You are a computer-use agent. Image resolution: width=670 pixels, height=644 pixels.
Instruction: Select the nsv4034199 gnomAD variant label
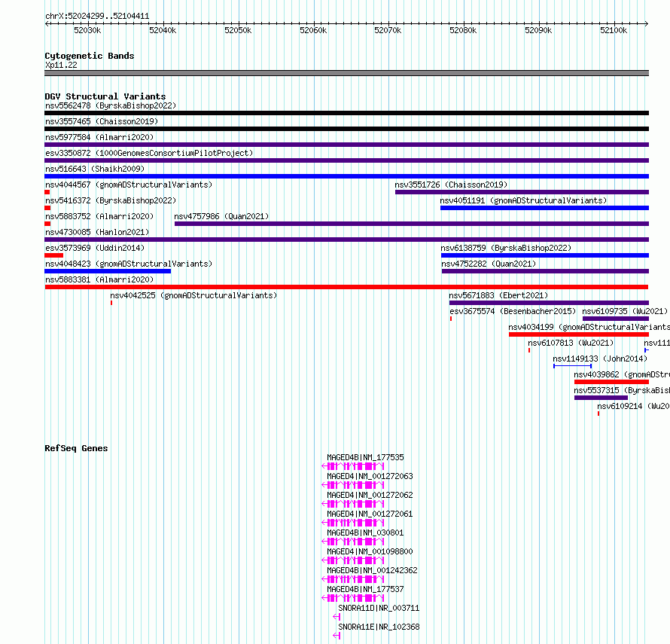click(589, 327)
